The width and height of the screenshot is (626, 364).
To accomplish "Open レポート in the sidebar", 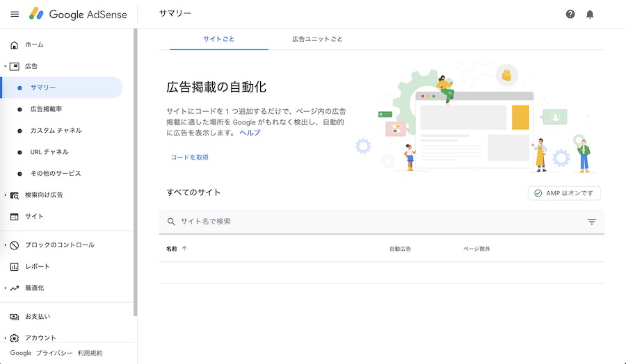I will tap(38, 267).
